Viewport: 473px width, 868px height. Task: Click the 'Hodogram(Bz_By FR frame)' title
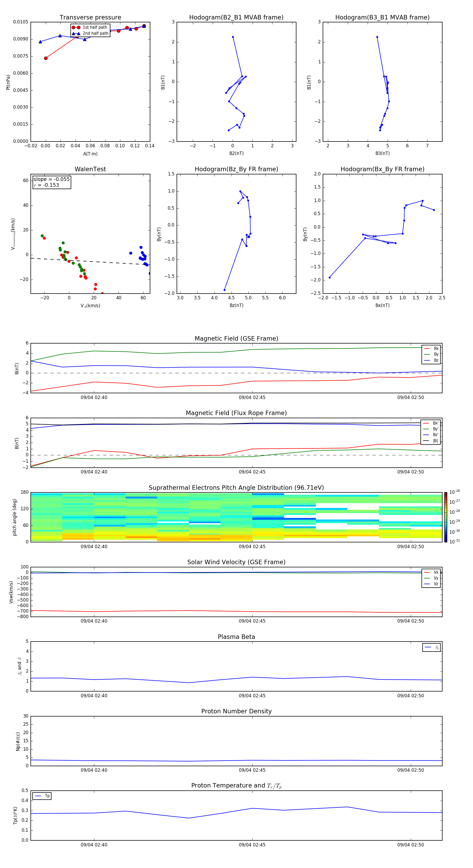click(x=236, y=169)
